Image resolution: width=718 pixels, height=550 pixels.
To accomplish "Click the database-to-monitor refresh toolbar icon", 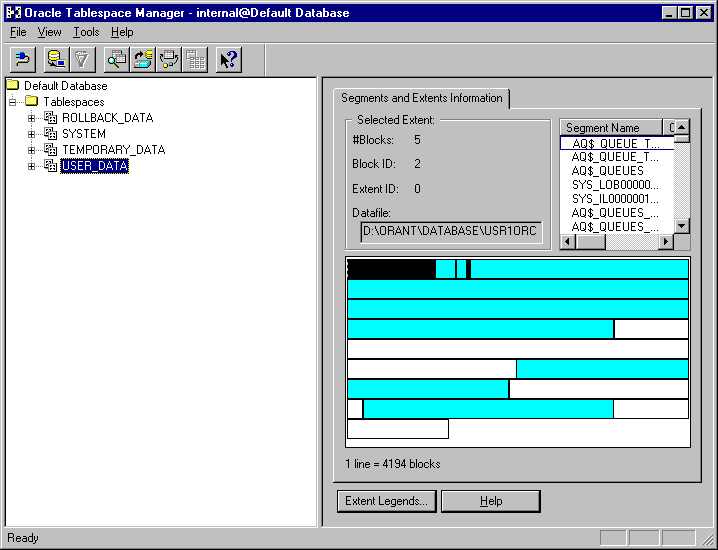I will pyautogui.click(x=57, y=60).
